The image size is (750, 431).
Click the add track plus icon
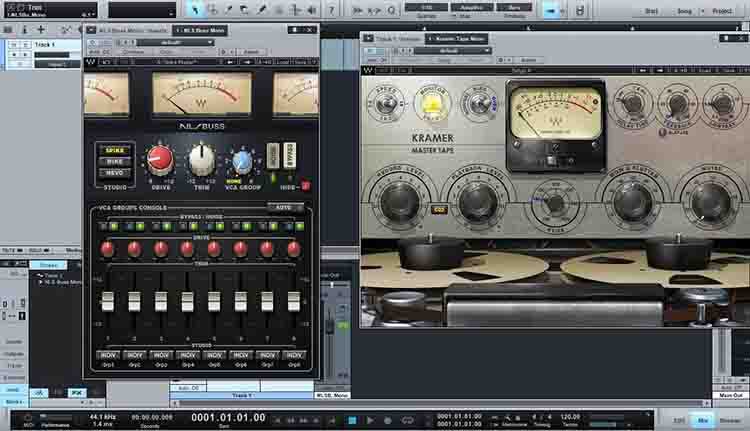(41, 30)
